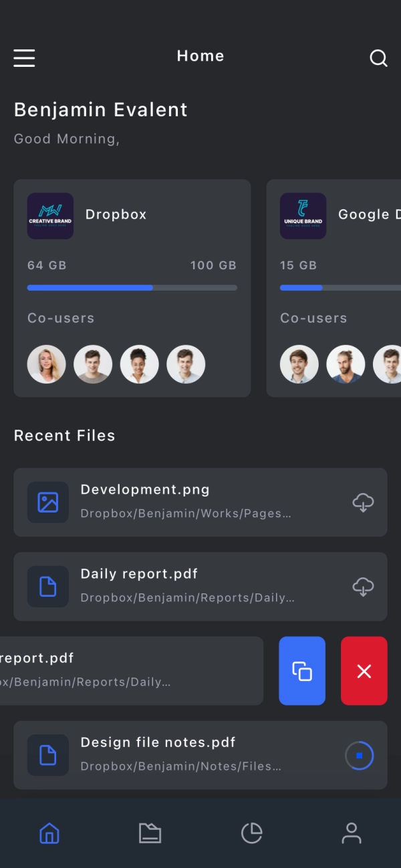Image resolution: width=401 pixels, height=868 pixels.
Task: Open the pie chart statistics tab
Action: (x=251, y=833)
